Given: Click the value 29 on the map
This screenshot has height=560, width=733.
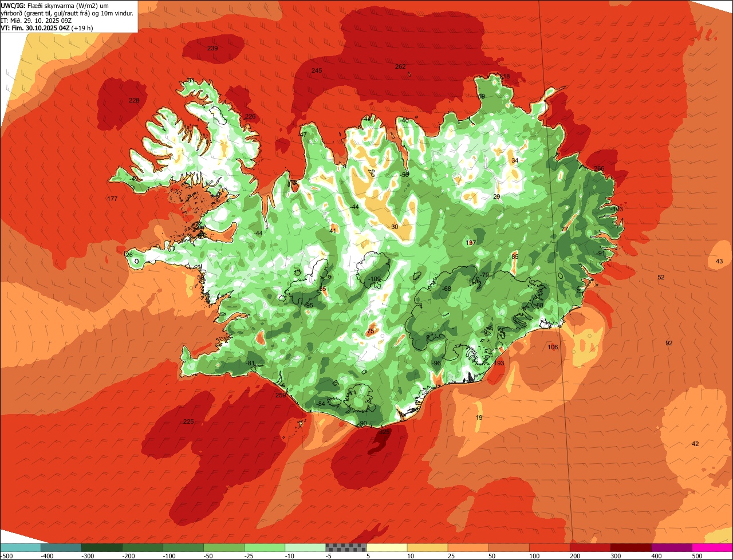Looking at the screenshot, I should point(496,196).
